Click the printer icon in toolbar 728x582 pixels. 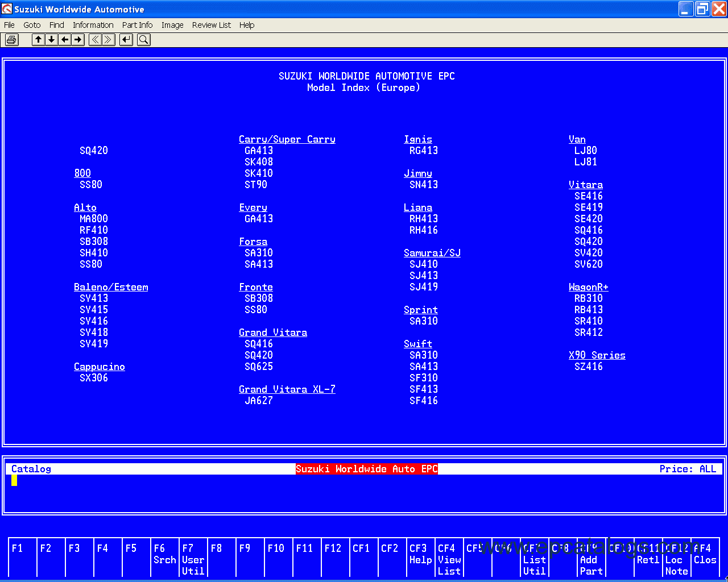click(x=11, y=39)
